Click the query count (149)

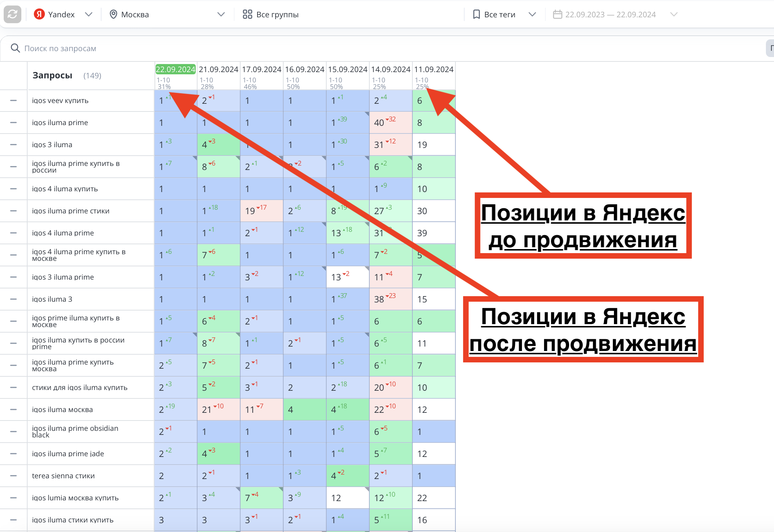pyautogui.click(x=92, y=75)
